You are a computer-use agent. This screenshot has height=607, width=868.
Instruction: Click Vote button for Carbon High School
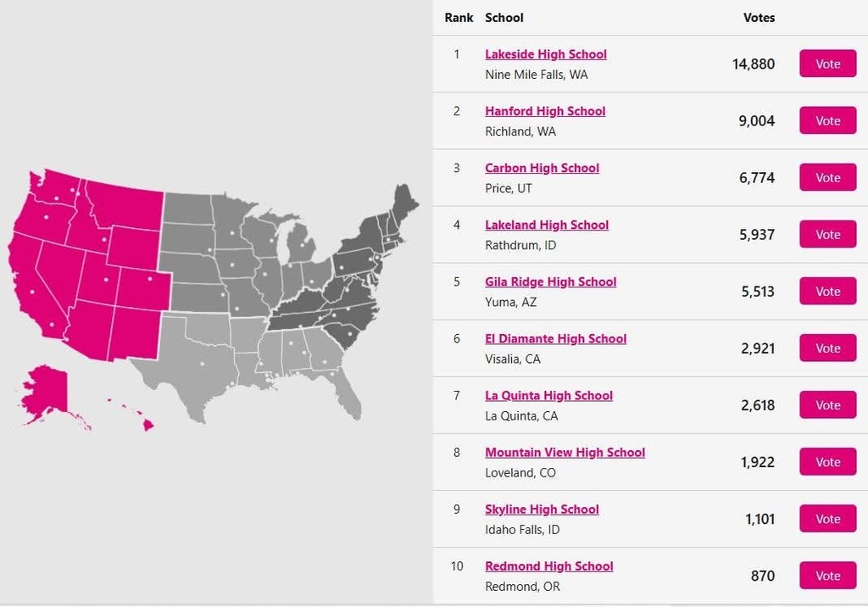(x=827, y=178)
